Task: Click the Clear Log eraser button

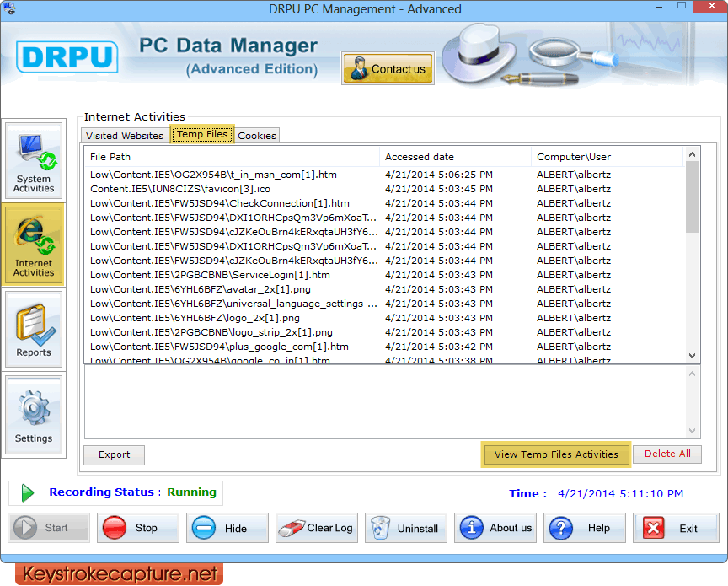Action: tap(317, 528)
